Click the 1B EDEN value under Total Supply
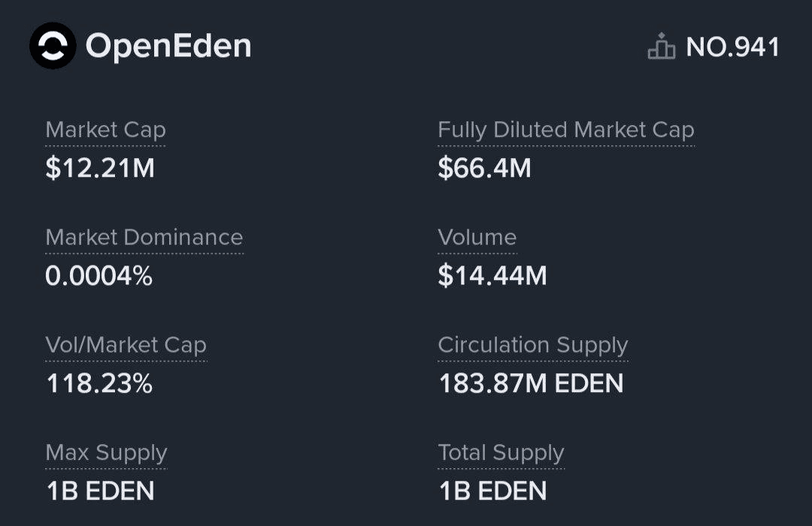812x526 pixels. coord(492,491)
